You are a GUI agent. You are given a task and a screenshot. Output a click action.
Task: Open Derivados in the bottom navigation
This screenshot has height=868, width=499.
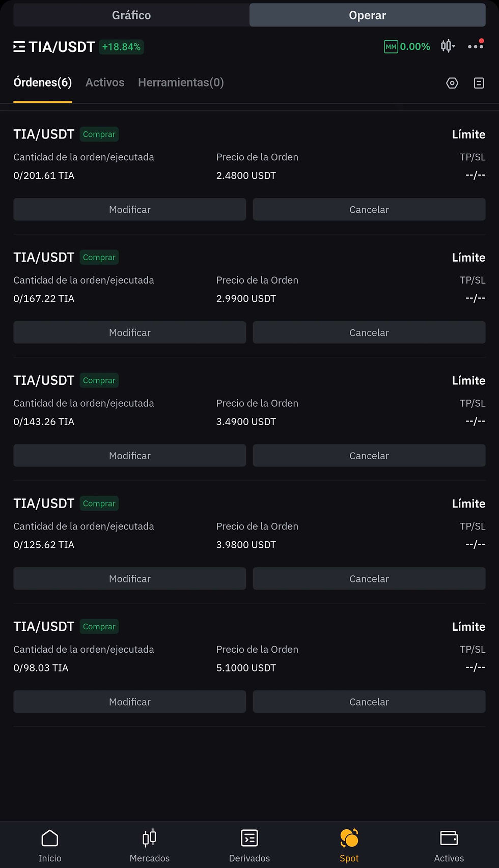(x=249, y=845)
